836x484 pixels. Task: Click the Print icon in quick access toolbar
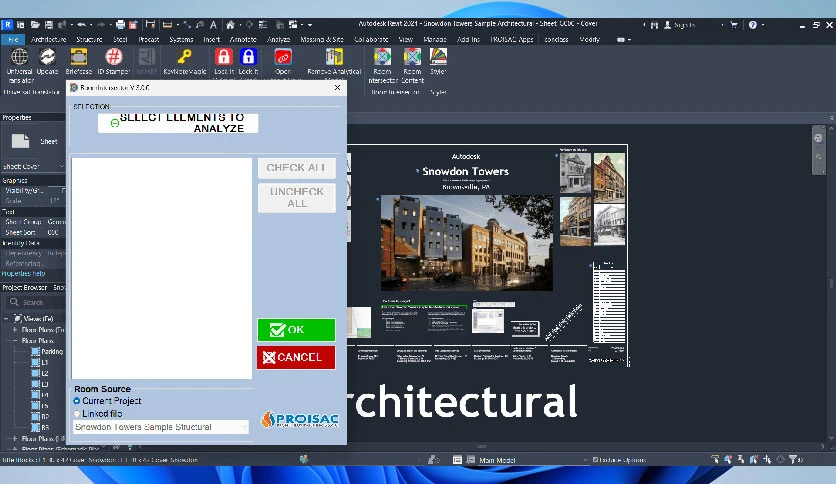120,25
